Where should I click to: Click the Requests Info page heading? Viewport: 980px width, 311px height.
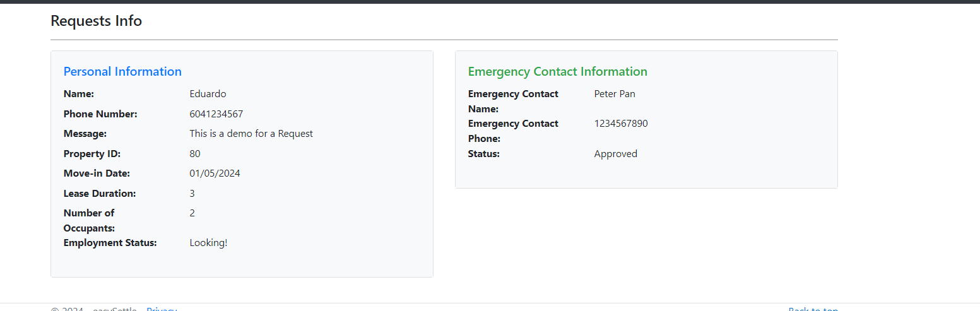[96, 21]
